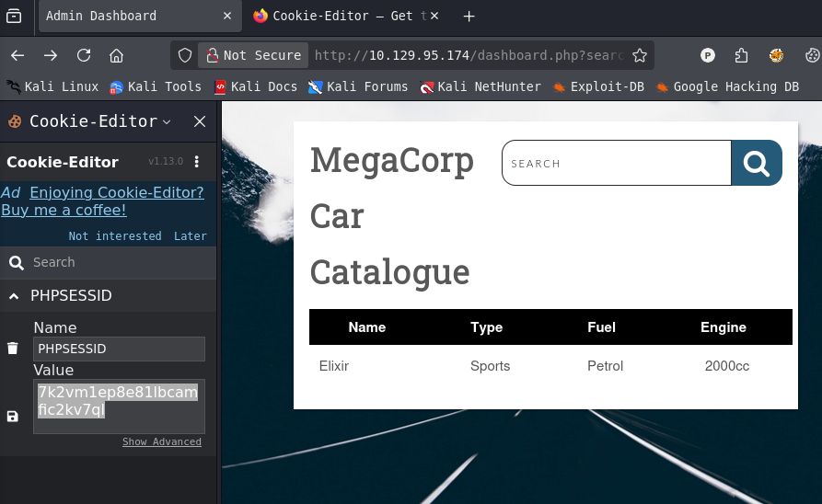Click the blue magnifier search button
This screenshot has height=504, width=822.
pyautogui.click(x=757, y=163)
